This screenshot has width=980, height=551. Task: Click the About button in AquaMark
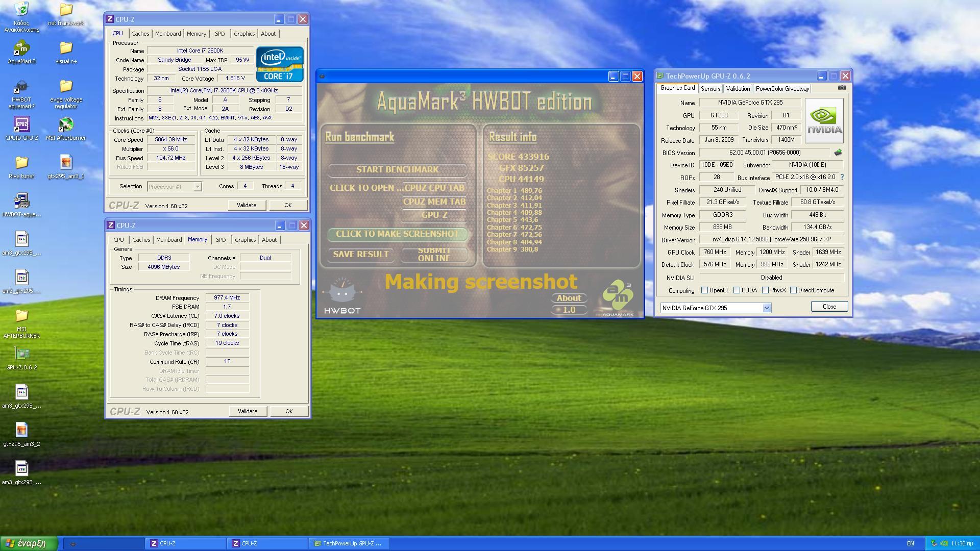tap(569, 298)
